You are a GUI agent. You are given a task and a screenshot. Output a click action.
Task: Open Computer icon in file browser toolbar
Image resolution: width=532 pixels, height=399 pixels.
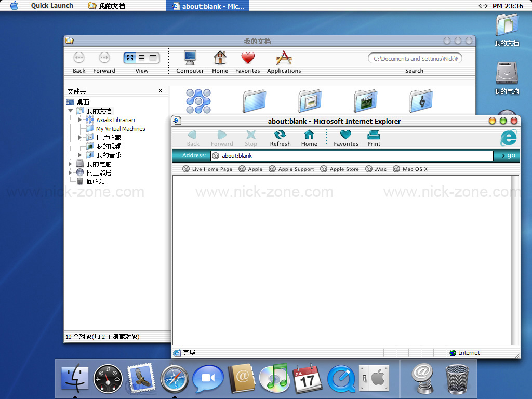coord(190,58)
